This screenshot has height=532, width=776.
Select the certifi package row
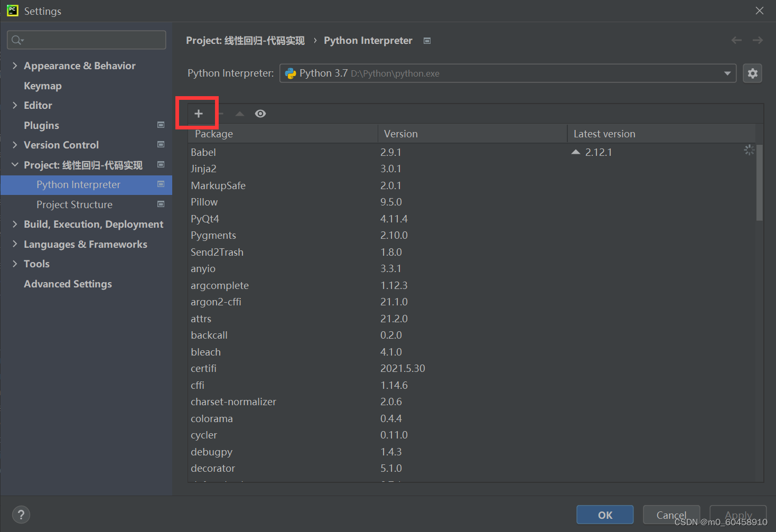[x=472, y=368]
